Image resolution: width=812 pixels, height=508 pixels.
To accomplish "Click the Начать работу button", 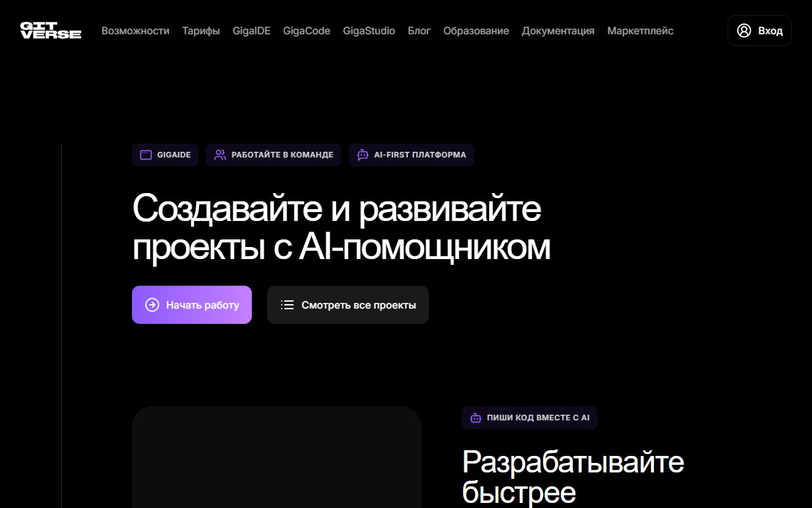I will coord(192,305).
